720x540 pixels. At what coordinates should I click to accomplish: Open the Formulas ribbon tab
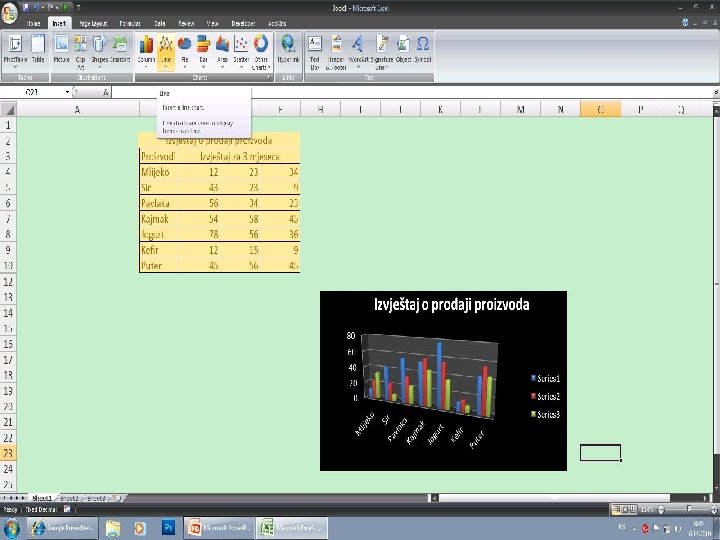point(129,23)
